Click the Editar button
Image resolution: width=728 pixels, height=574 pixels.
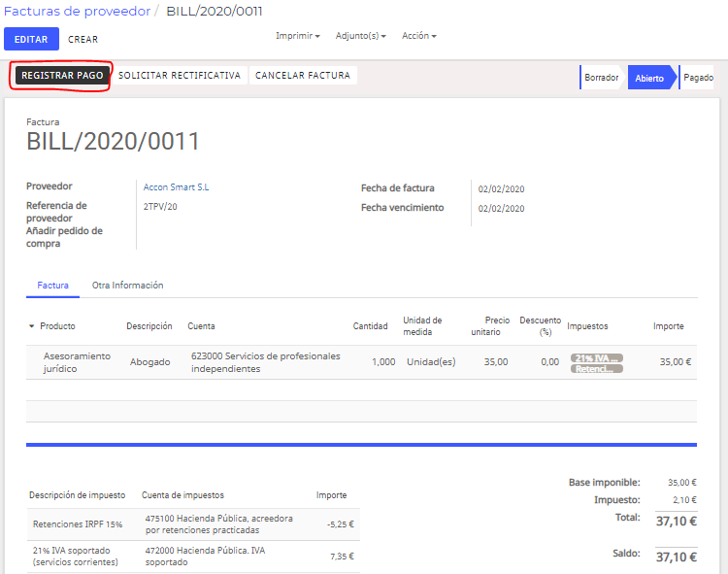point(31,39)
